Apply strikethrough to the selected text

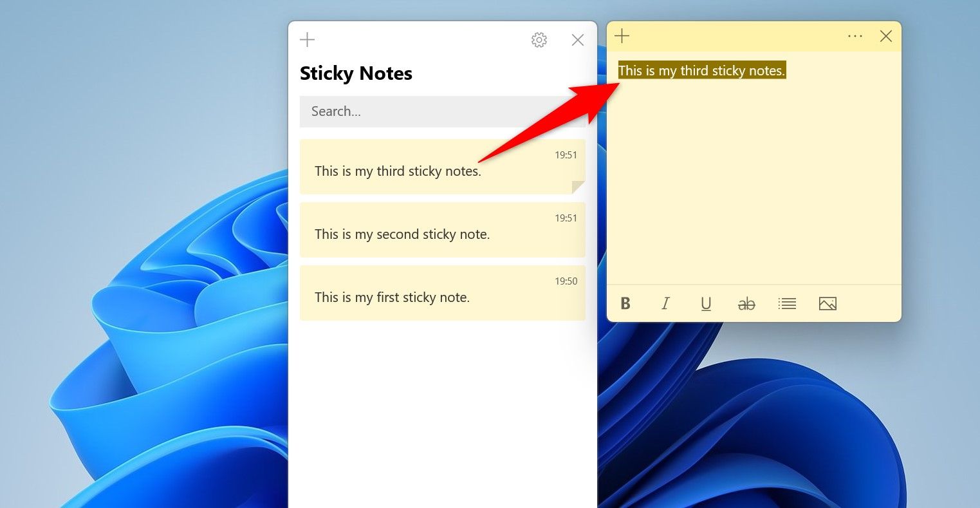point(746,303)
